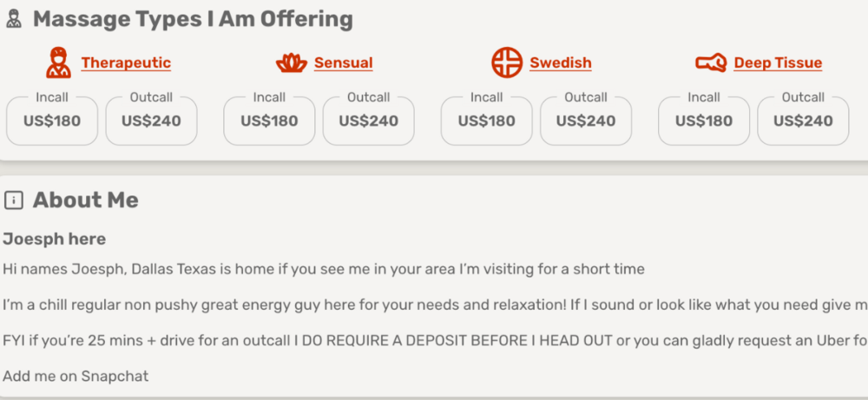Open the Therapeutic massage link

click(x=126, y=62)
